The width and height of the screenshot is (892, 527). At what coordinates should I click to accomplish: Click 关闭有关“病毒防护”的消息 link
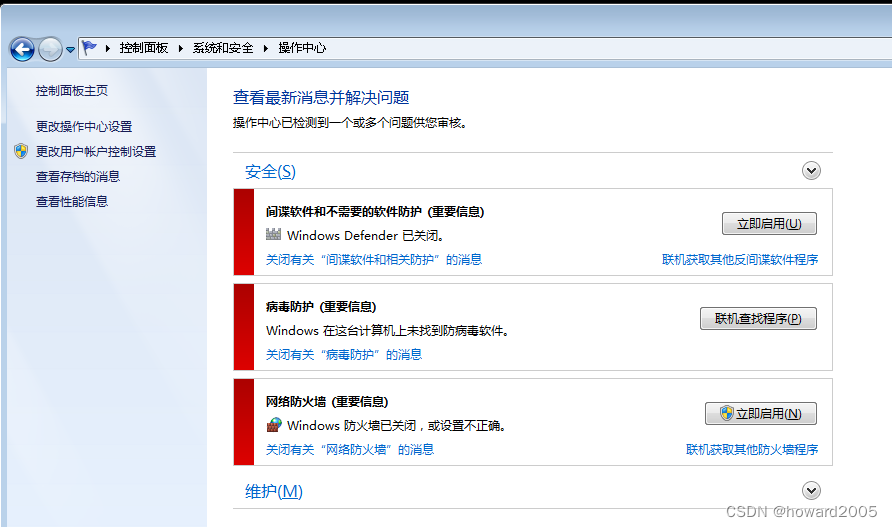(x=344, y=355)
